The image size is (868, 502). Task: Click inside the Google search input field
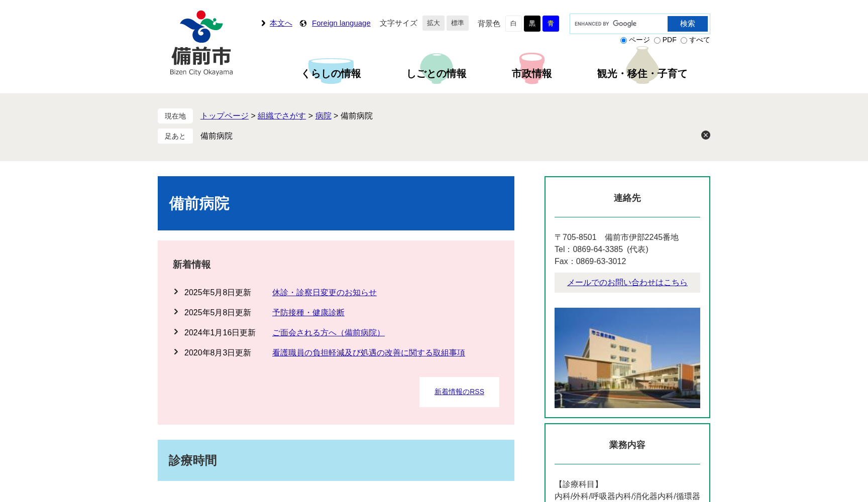point(648,24)
